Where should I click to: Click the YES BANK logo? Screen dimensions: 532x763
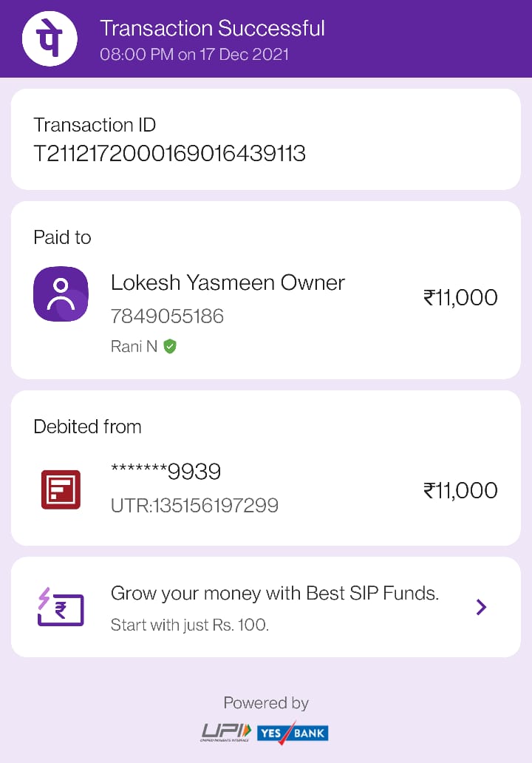[293, 733]
